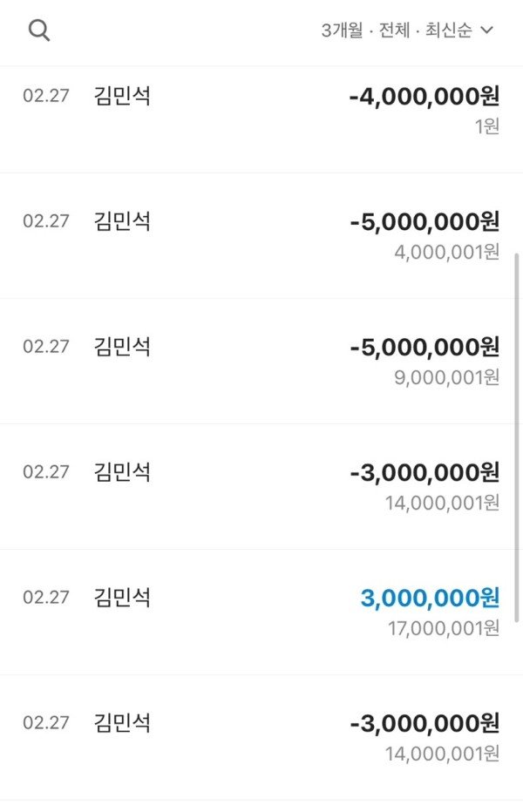Screen dimensions: 523x812
Task: Expand the filter chevron arrow
Action: [487, 30]
